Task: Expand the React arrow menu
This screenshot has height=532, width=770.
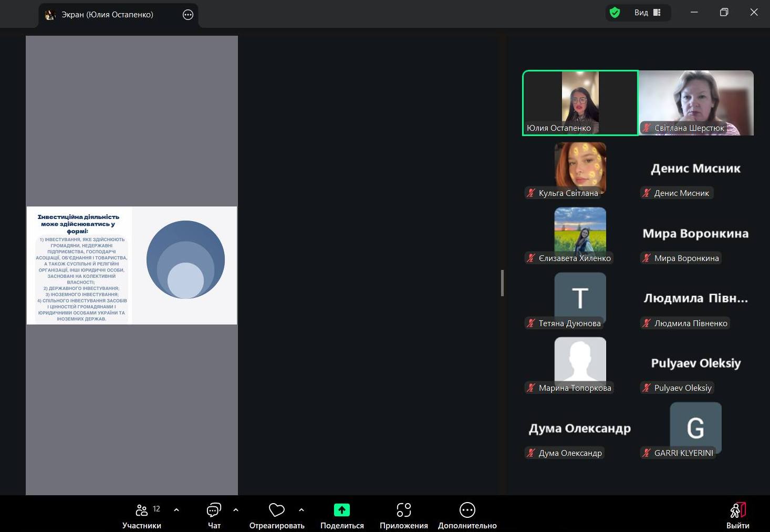Action: coord(301,510)
